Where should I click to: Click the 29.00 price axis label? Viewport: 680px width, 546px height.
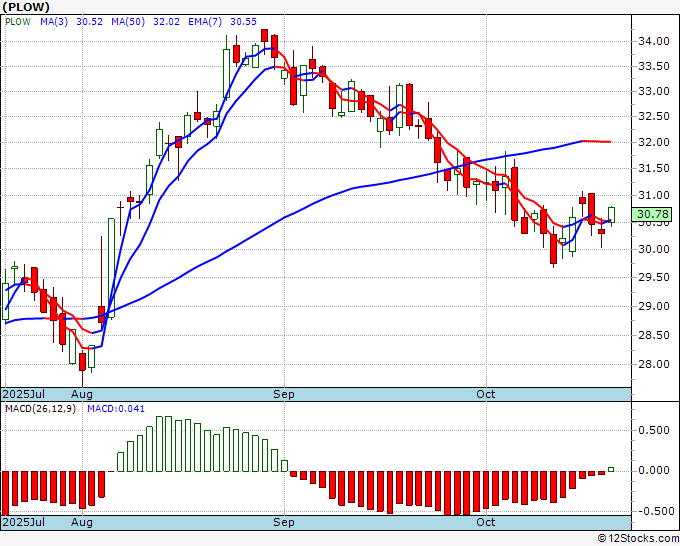pyautogui.click(x=654, y=306)
